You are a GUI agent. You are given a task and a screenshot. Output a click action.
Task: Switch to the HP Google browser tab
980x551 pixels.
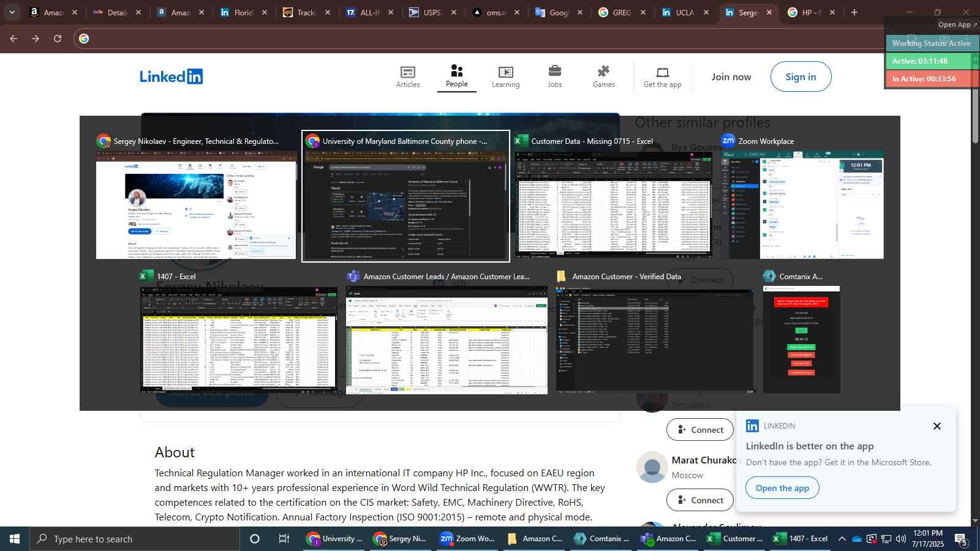pos(812,12)
